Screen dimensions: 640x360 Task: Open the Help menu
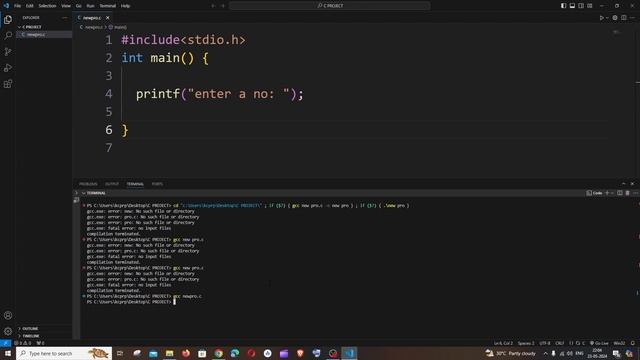126,6
